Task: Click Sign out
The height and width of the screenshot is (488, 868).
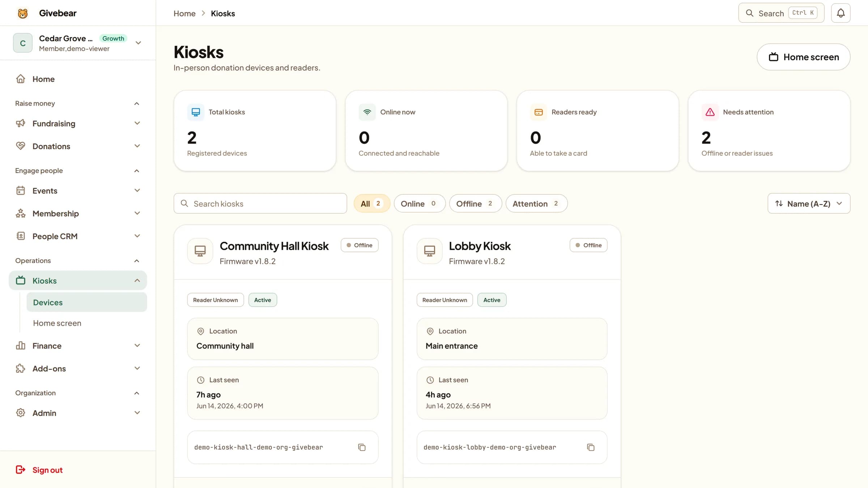Action: pyautogui.click(x=47, y=470)
